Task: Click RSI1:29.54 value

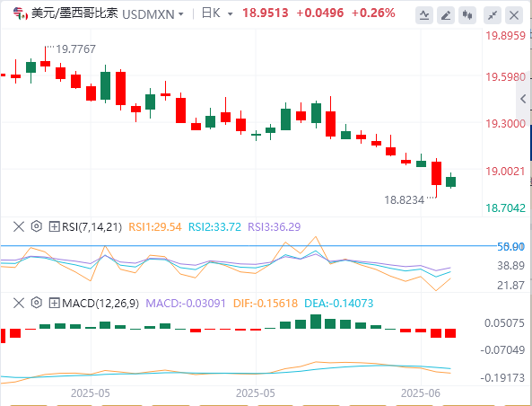Action: (155, 227)
